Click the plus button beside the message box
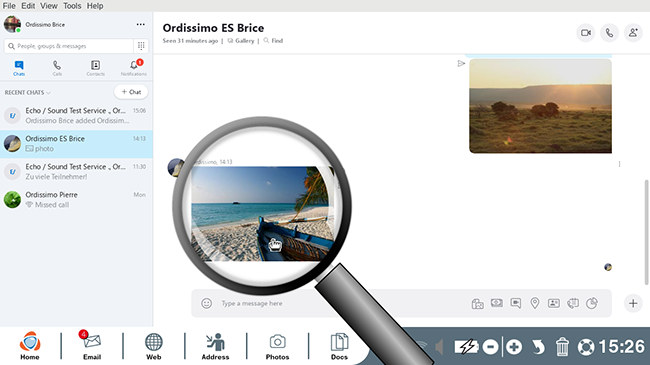650x365 pixels. tap(633, 303)
